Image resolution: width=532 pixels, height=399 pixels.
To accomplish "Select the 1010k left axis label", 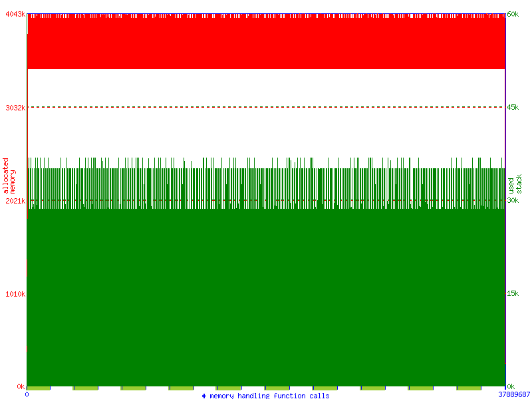I will [x=15, y=294].
